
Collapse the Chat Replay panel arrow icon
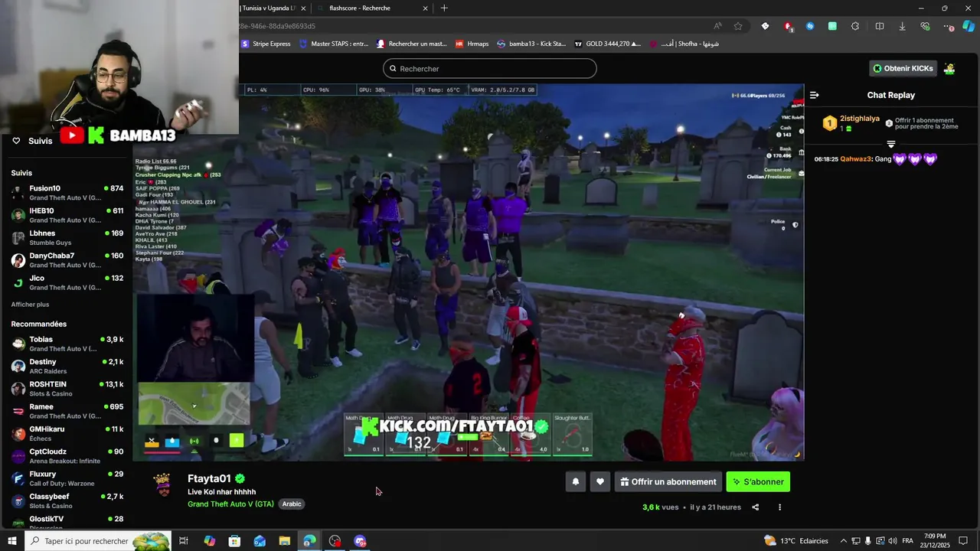[815, 95]
